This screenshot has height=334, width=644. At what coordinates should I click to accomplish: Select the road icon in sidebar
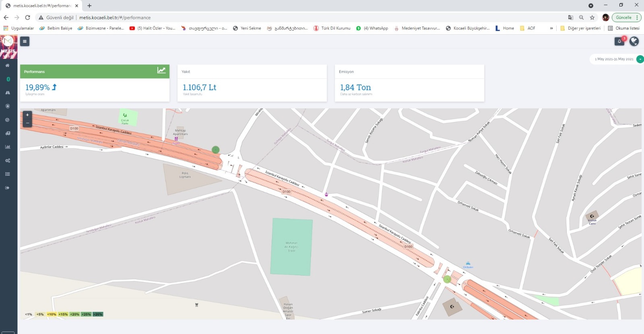(x=7, y=93)
